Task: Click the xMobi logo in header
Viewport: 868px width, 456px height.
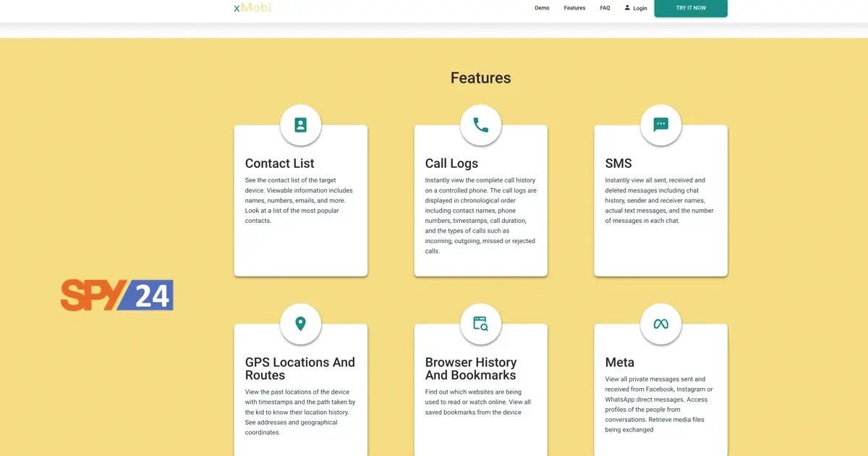Action: point(252,8)
